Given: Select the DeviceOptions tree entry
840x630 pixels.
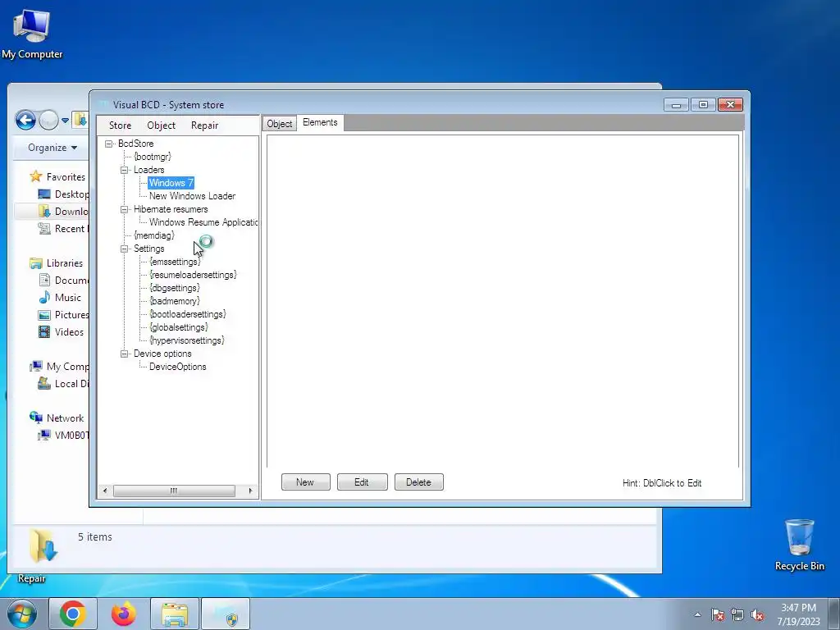Looking at the screenshot, I should pyautogui.click(x=178, y=367).
